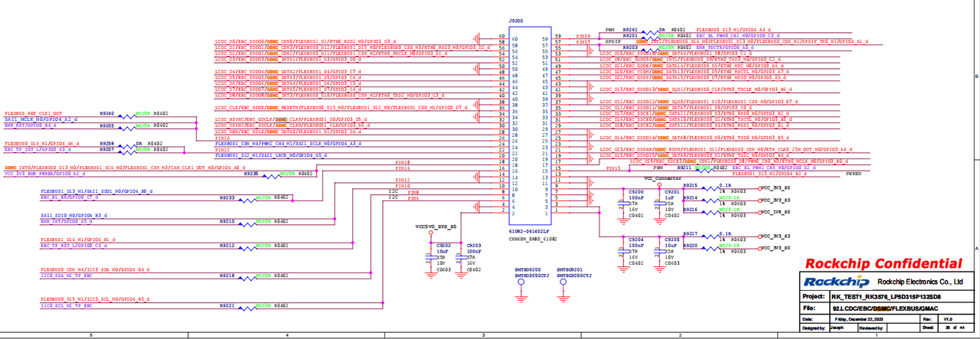Viewport: 980px width, 339px height.
Task: Click the PWREN label on the right
Action: point(854,174)
